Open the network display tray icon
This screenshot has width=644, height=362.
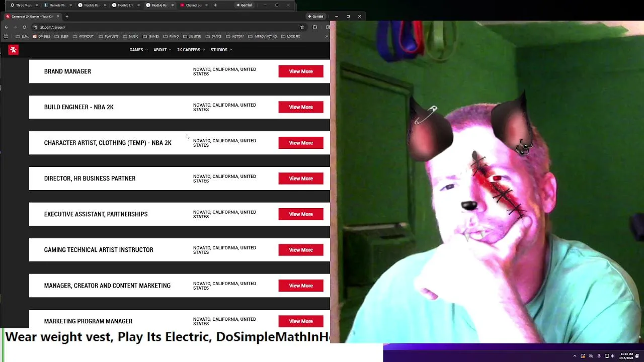(x=607, y=356)
